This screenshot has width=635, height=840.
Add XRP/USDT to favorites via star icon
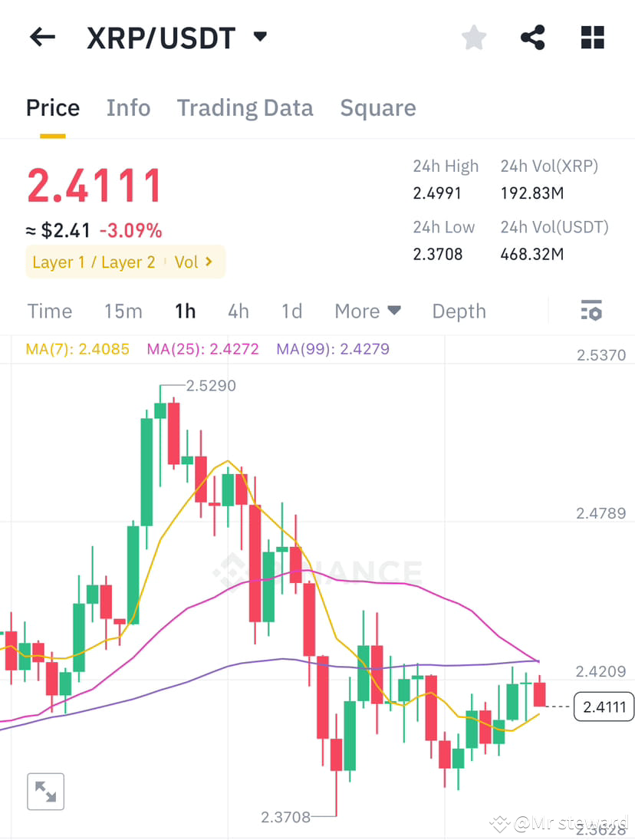click(x=473, y=36)
